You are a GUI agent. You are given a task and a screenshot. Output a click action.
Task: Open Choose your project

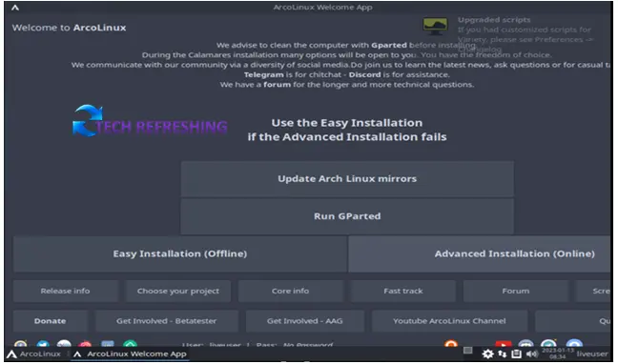point(178,292)
